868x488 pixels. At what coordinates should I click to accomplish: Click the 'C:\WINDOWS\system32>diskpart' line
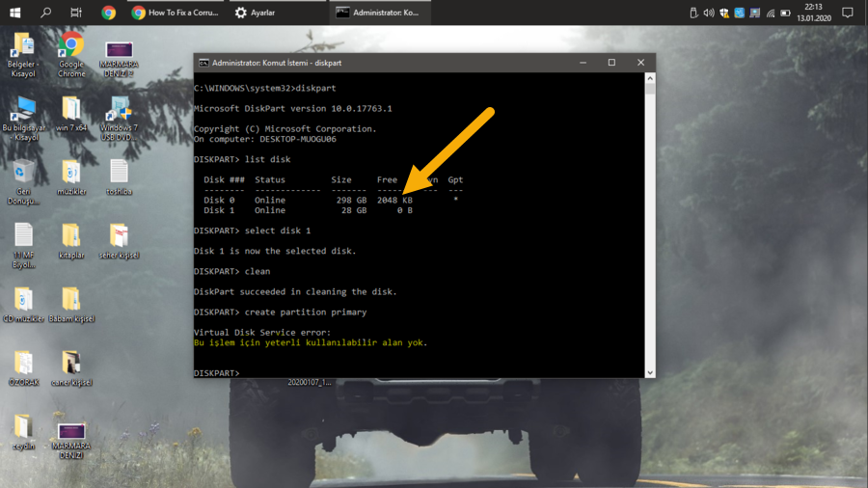265,88
